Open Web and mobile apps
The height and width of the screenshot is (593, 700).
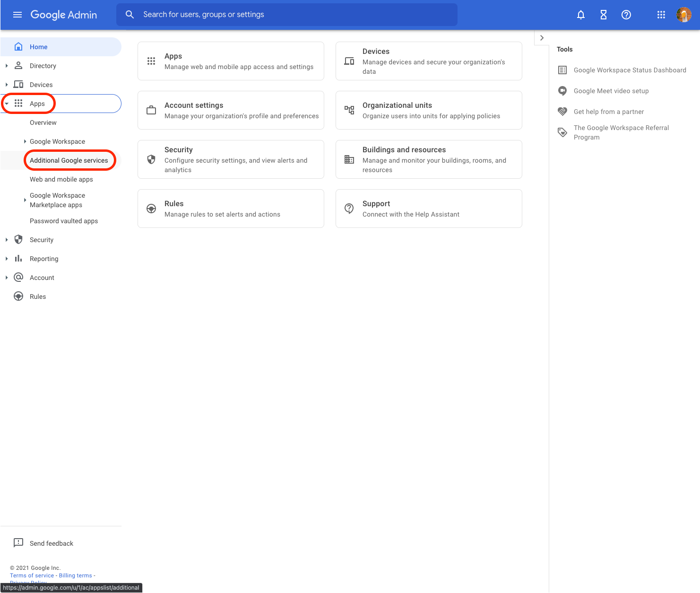pos(61,179)
